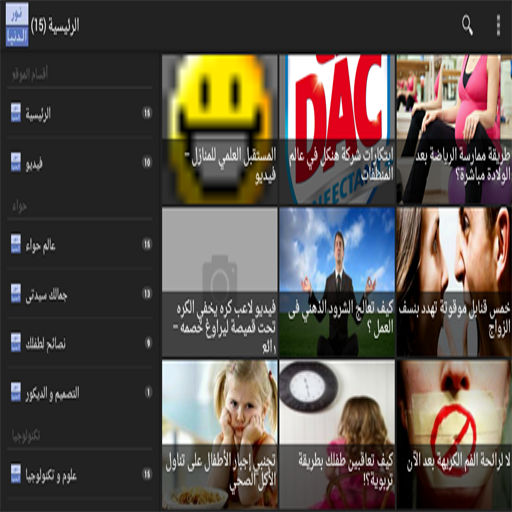Open the three-dot overflow menu
Screen dimensions: 512x512
(x=498, y=25)
